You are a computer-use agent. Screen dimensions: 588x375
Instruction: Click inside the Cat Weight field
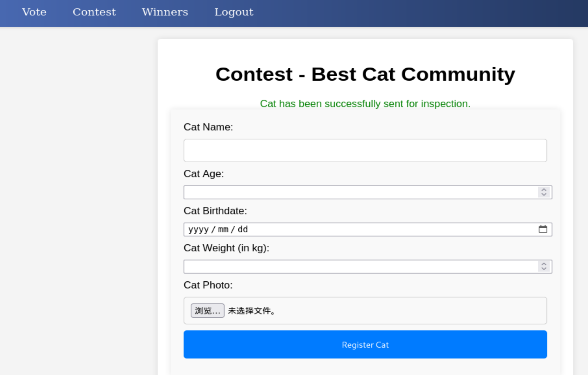[353, 267]
